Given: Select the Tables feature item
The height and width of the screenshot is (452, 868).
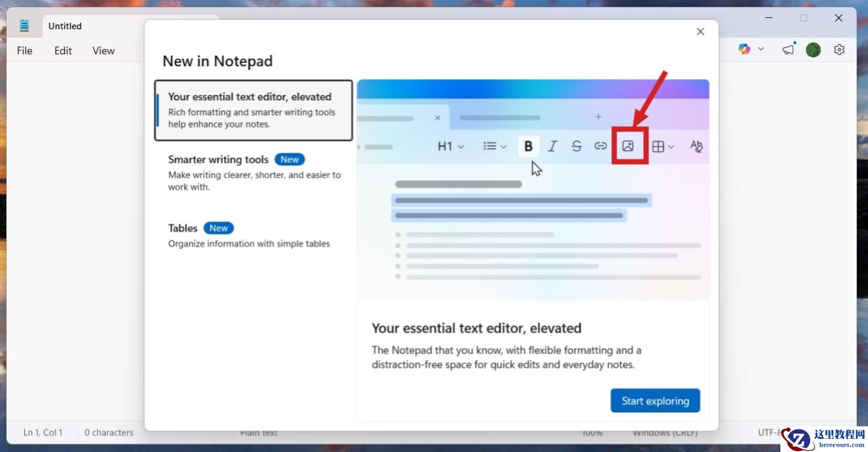Looking at the screenshot, I should point(254,236).
